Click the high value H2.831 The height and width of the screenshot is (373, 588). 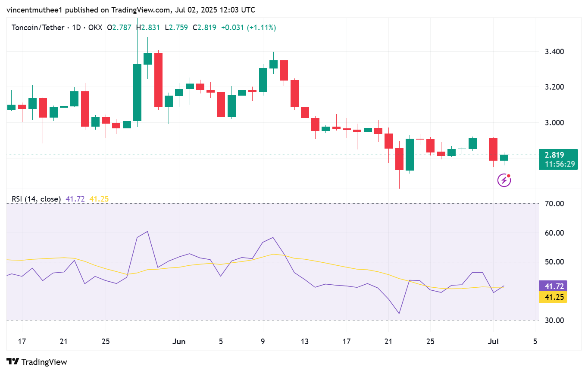[148, 28]
